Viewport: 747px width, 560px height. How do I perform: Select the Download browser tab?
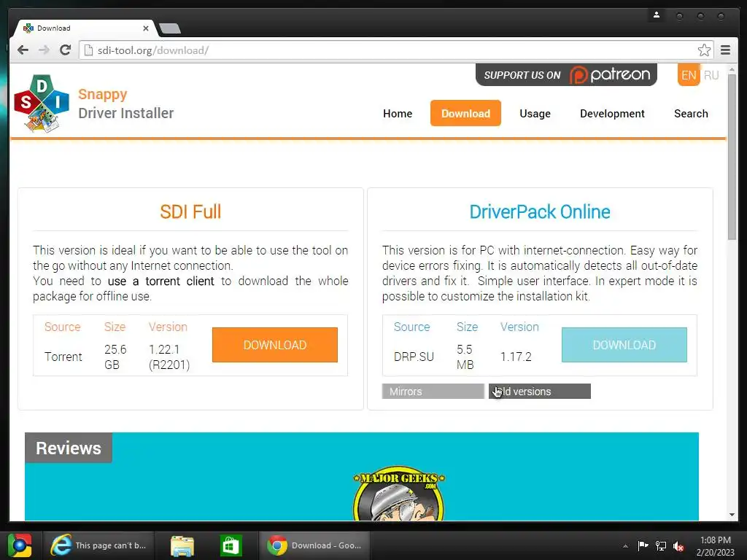(86, 28)
